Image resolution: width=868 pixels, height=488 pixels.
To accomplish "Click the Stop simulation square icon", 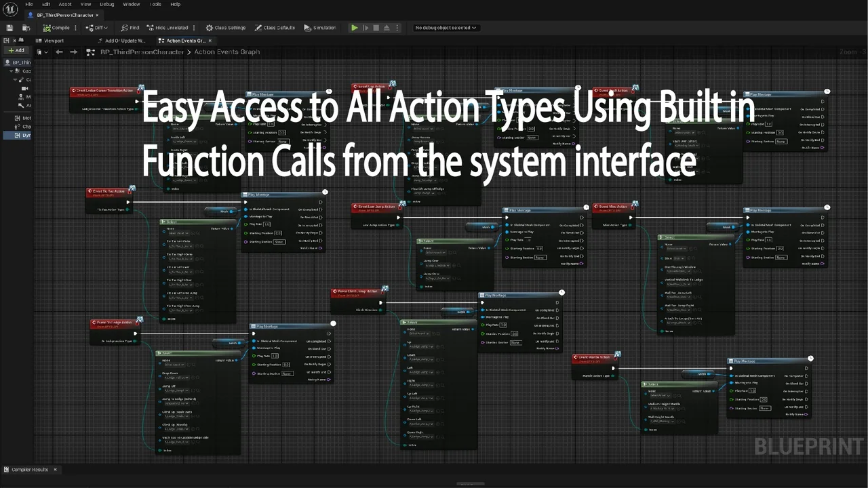I will click(376, 28).
